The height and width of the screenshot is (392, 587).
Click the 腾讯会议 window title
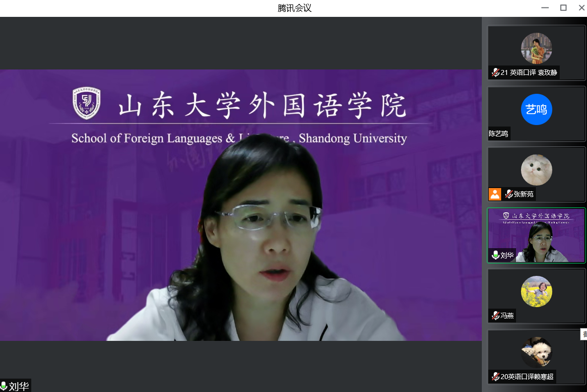[294, 8]
